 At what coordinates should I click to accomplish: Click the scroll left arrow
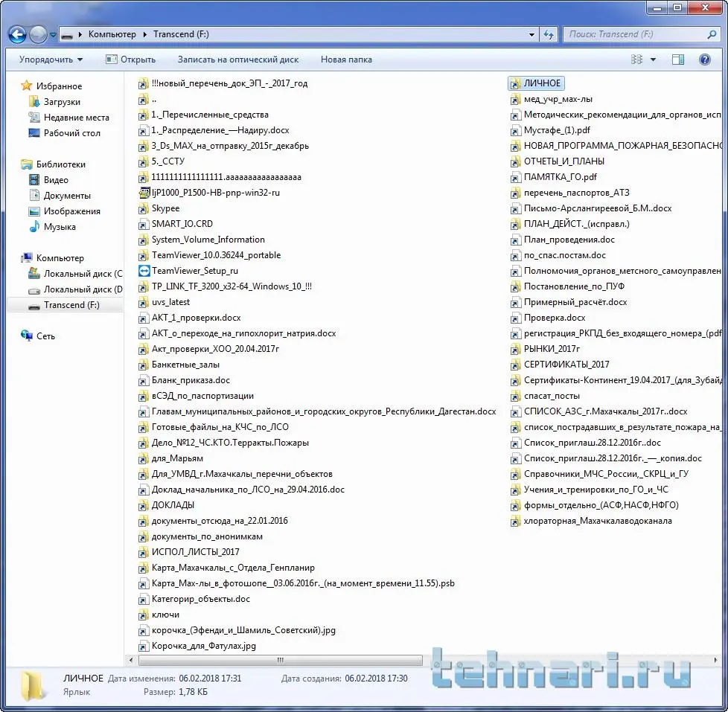131,660
